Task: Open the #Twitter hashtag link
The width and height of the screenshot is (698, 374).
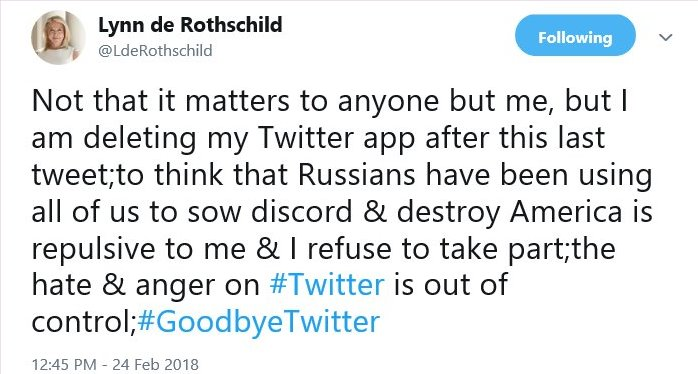Action: 327,285
